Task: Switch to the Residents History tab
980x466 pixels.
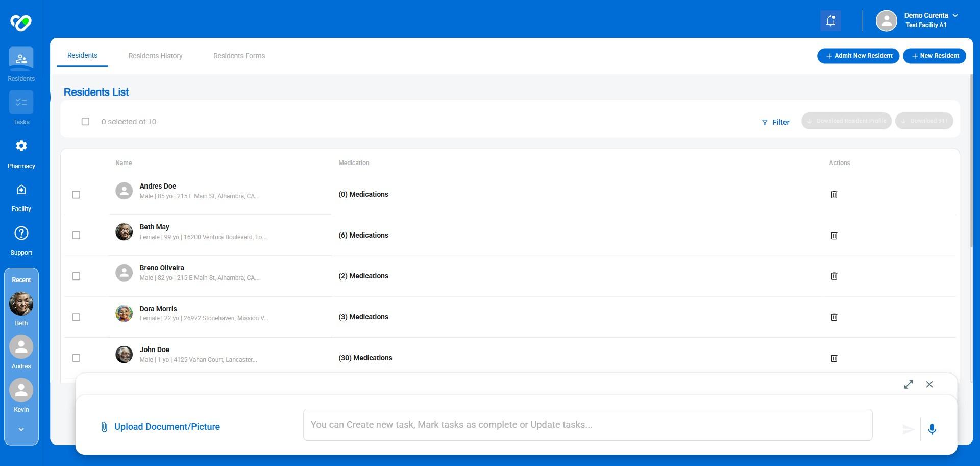Action: click(x=156, y=56)
